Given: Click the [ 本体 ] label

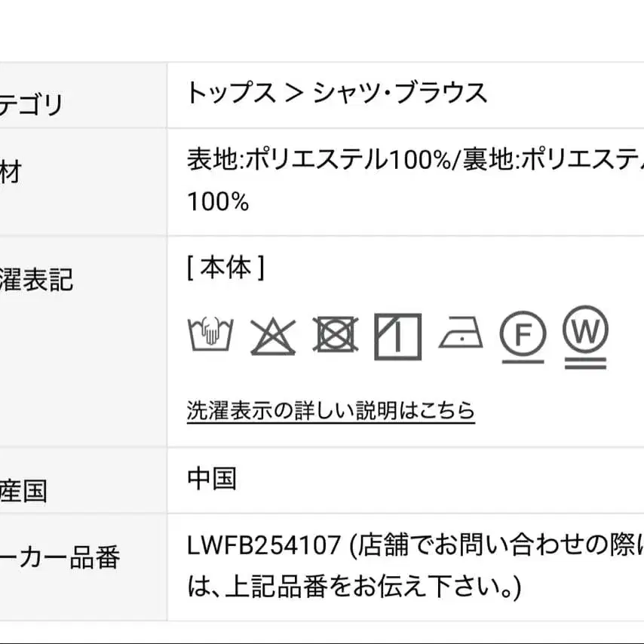Looking at the screenshot, I should point(225,268).
